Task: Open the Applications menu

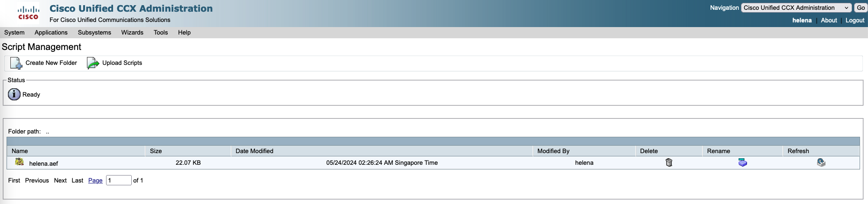Action: [x=51, y=33]
